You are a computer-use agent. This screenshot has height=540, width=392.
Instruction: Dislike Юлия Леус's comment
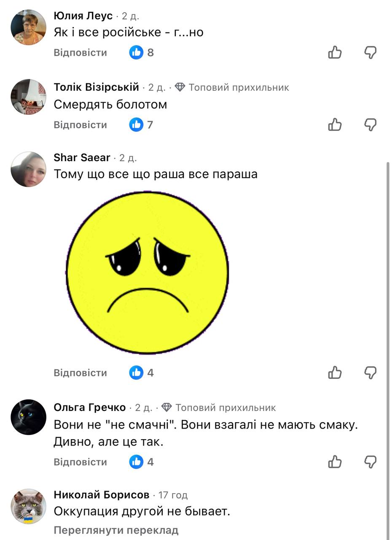[370, 53]
